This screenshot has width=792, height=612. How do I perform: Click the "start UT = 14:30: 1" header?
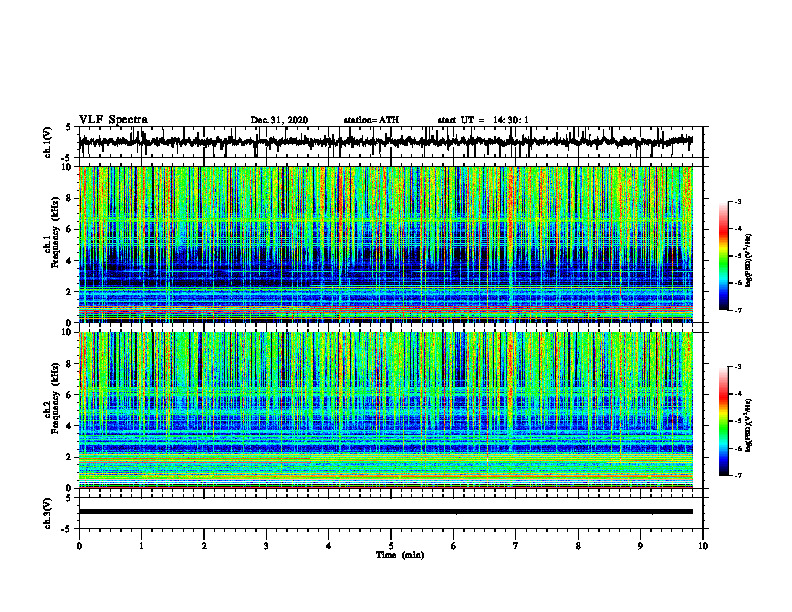point(483,120)
